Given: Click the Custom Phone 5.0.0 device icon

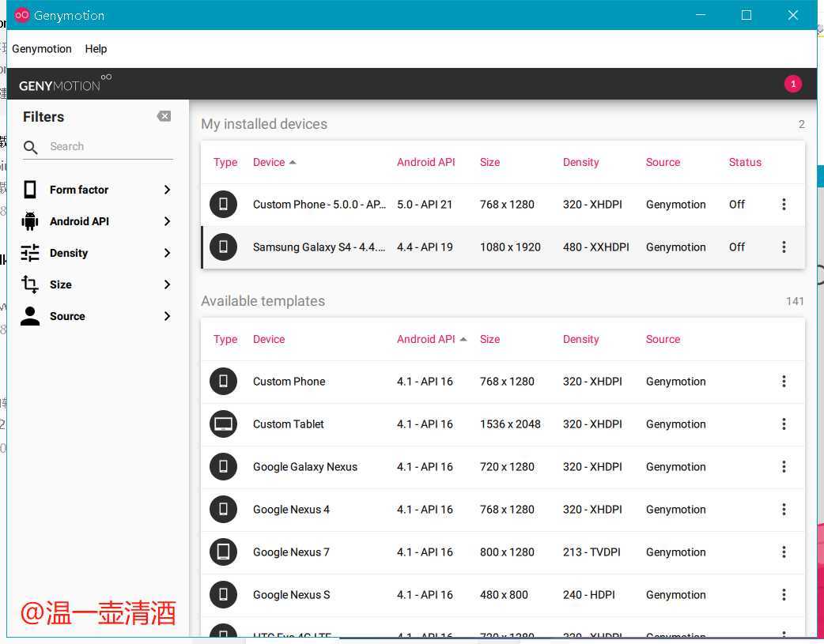Looking at the screenshot, I should click(223, 204).
